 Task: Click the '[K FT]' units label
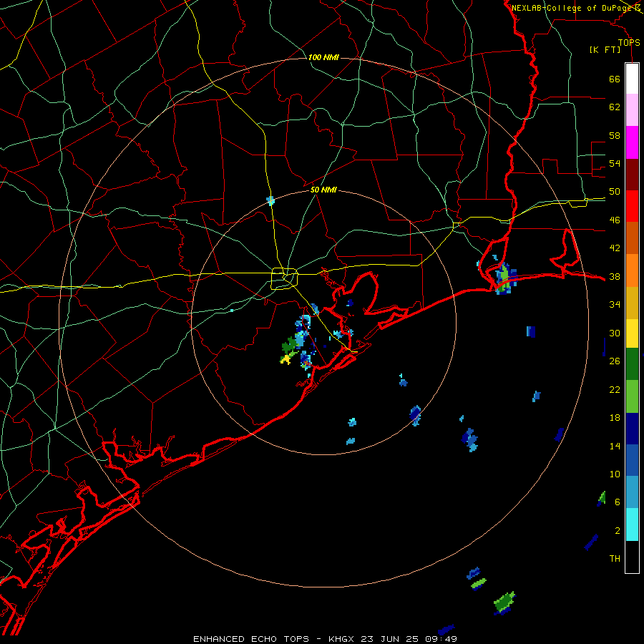(x=605, y=49)
